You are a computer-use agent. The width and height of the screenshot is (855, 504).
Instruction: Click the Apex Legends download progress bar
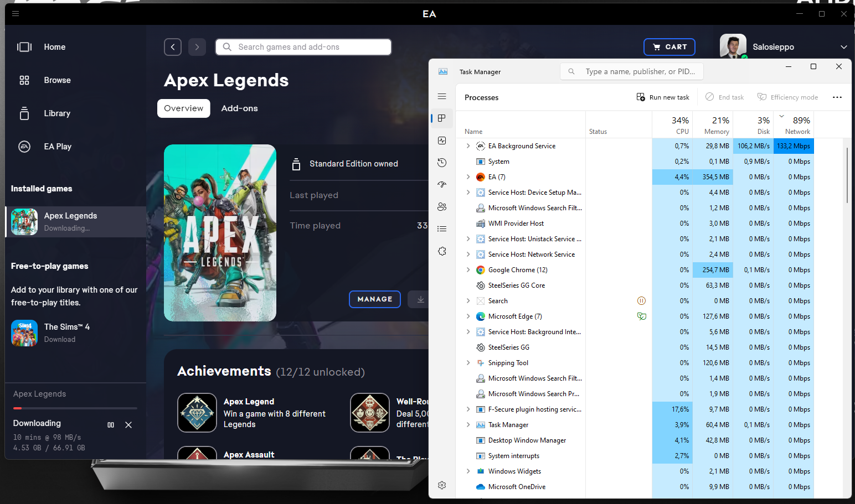click(75, 408)
